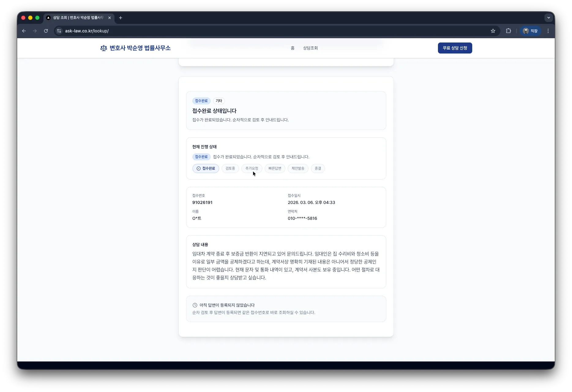
Task: Open Chrome's three-dot menu icon
Action: coord(548,31)
